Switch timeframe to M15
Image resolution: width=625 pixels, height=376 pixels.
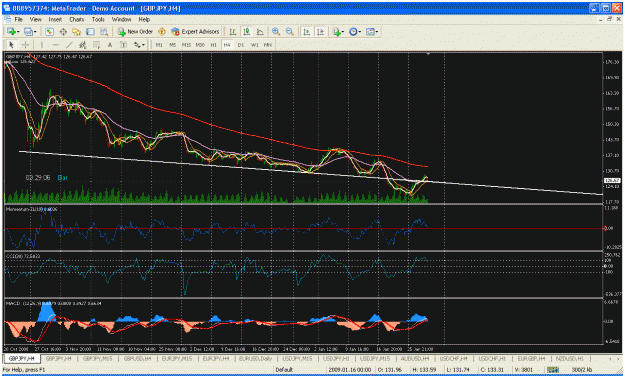coord(186,45)
